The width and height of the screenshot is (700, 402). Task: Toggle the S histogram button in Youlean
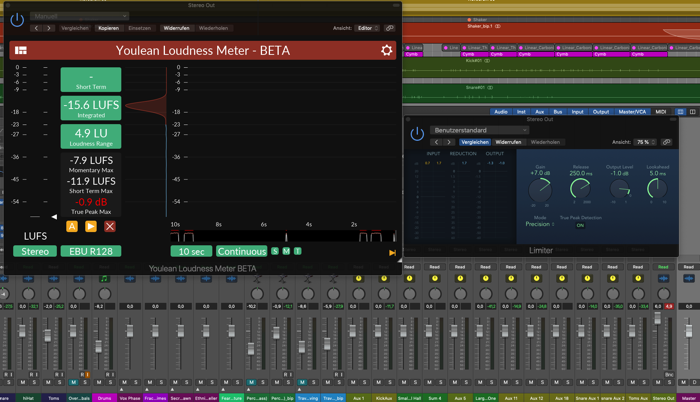[275, 251]
